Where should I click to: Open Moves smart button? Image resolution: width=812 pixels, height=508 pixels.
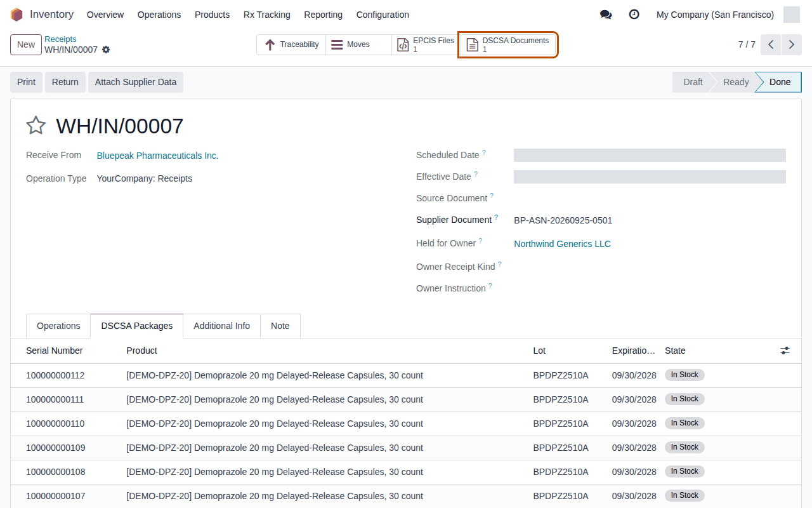[x=358, y=44]
